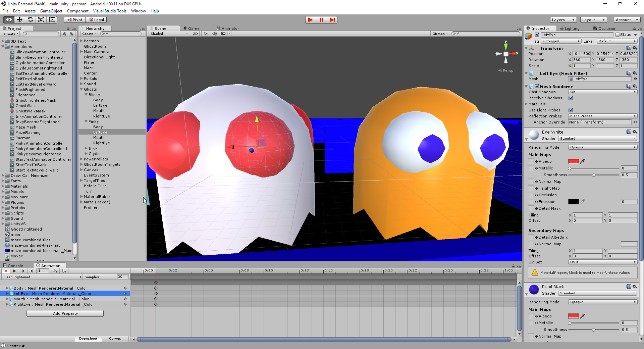The height and width of the screenshot is (349, 644).
Task: Switch to the Animator tab
Action: 228,29
